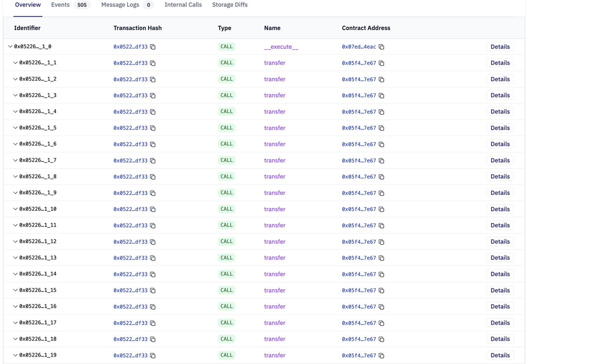Image resolution: width=598 pixels, height=364 pixels.
Task: Open the Message Logs tab
Action: (x=128, y=5)
